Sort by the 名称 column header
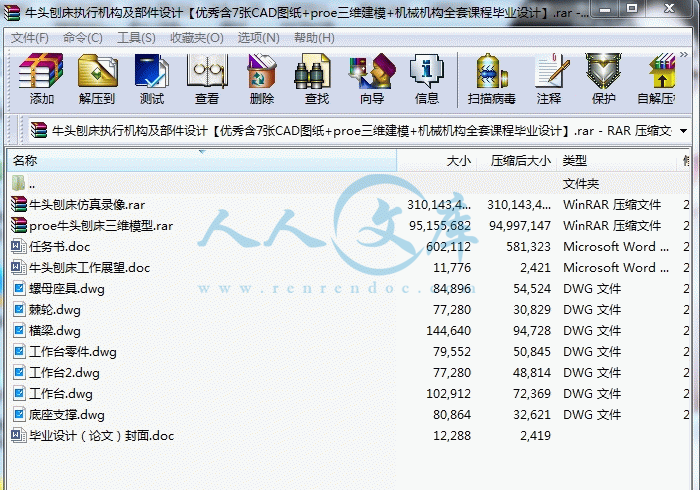 coord(202,160)
